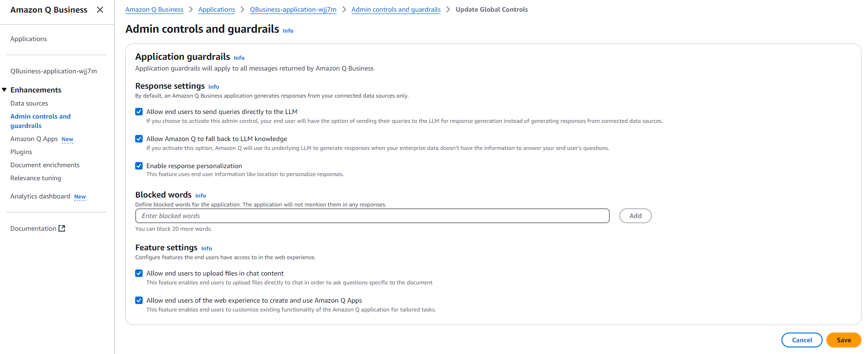Uncheck Allow end users to upload files in chat
Screen dimensions: 868x354
pos(139,273)
